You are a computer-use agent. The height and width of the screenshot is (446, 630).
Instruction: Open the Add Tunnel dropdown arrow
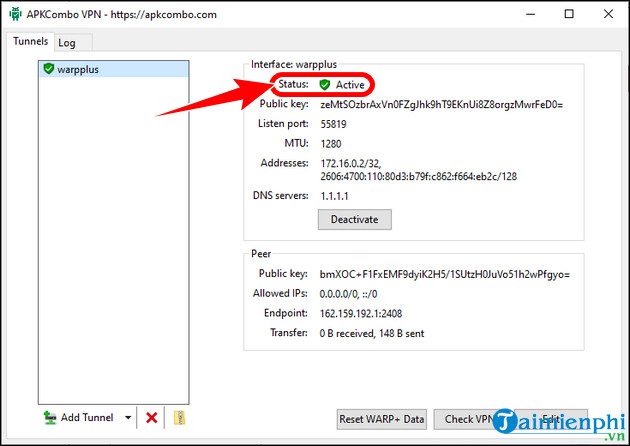[128, 418]
